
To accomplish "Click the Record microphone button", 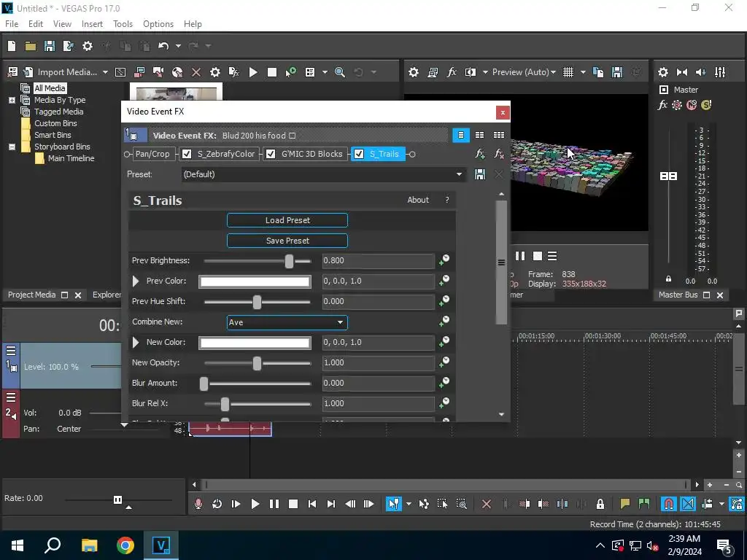I will 198,504.
